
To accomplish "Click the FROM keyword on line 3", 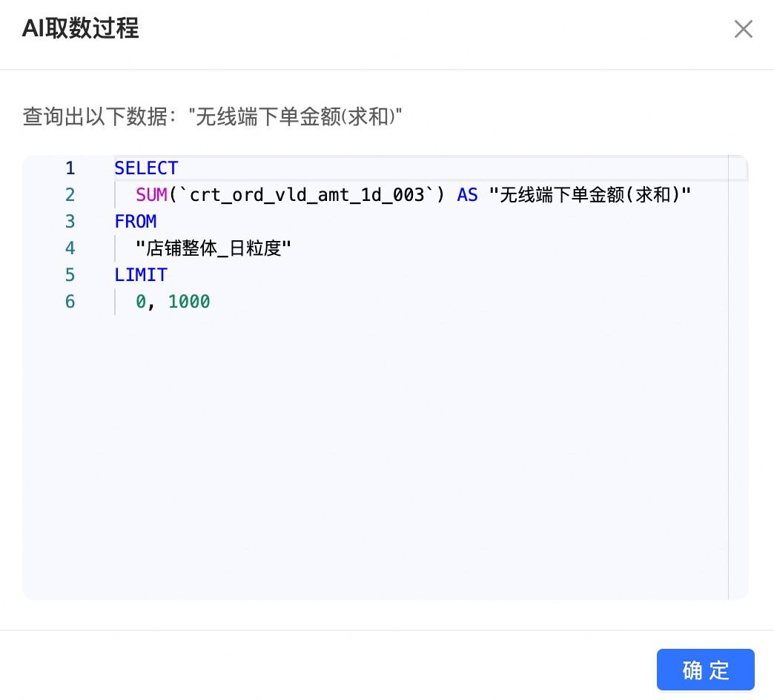I will pos(135,221).
